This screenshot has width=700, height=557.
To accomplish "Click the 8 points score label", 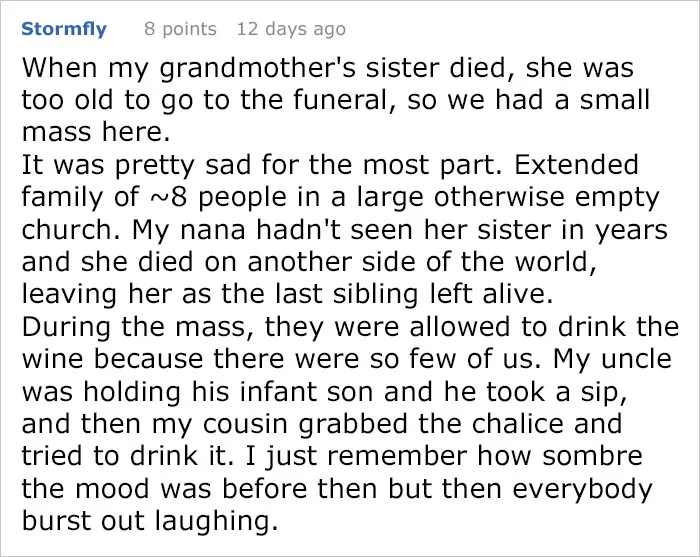I will coord(180,29).
